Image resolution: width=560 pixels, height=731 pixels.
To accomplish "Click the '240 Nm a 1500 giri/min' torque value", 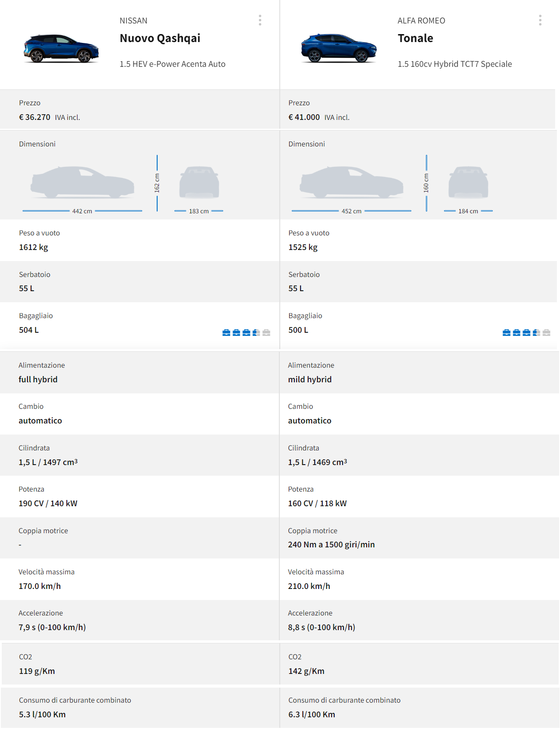I will [x=331, y=545].
